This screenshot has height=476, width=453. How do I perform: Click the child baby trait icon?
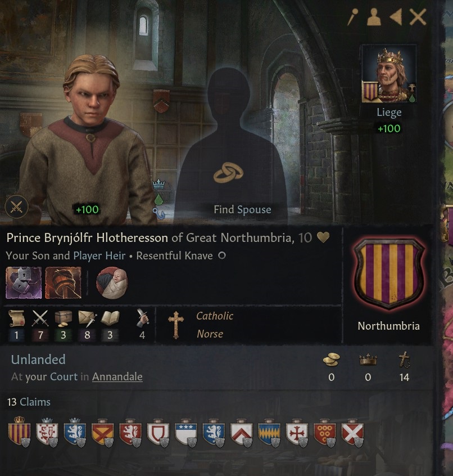coord(112,282)
